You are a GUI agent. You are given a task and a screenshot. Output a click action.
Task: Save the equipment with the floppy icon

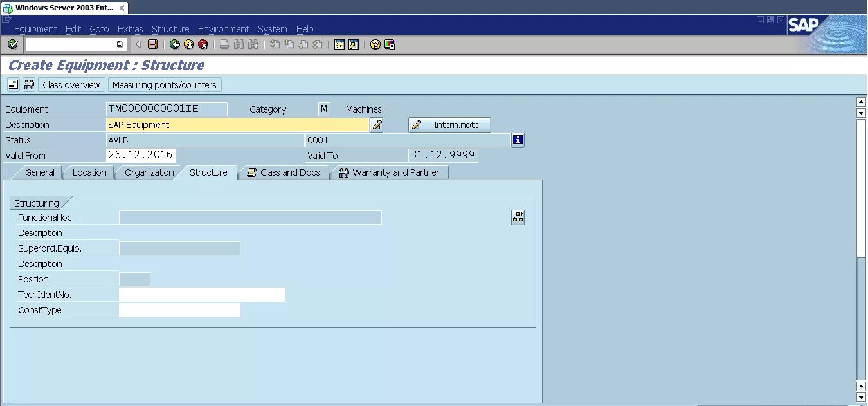point(153,44)
